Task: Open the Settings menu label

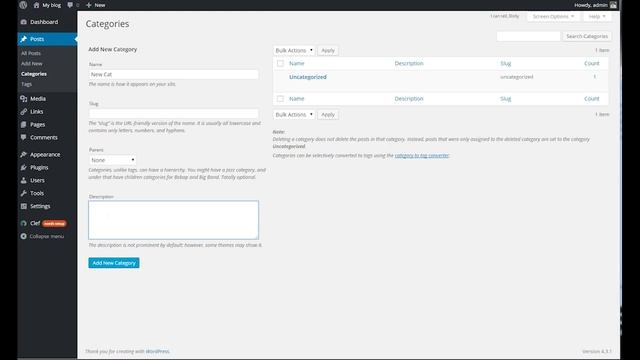Action: [x=40, y=206]
